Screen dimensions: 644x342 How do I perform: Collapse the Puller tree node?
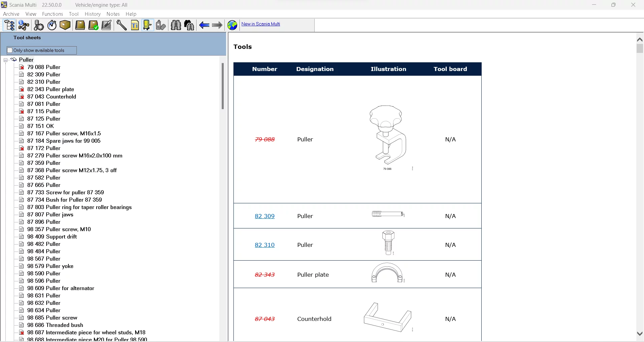(x=6, y=60)
